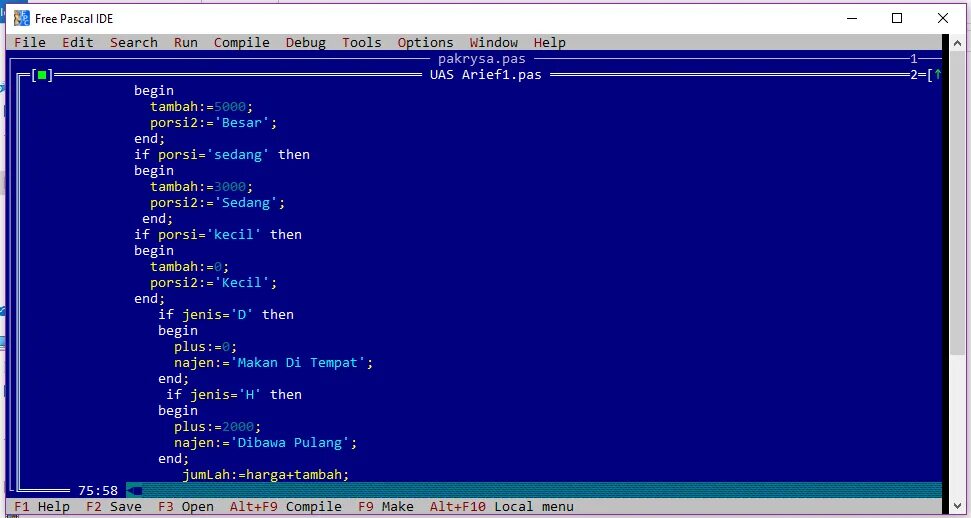Click the line tambah:=5000;
This screenshot has width=971, height=518.
[202, 107]
